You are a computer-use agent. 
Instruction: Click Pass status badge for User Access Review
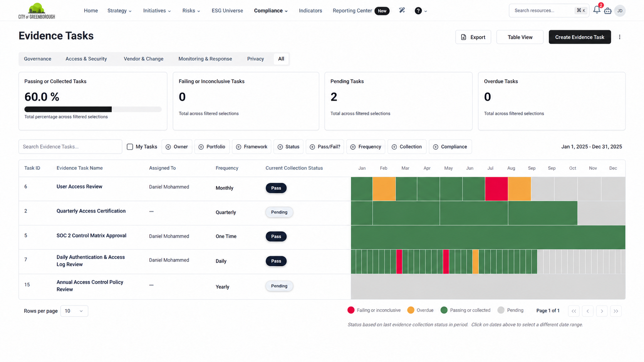pyautogui.click(x=276, y=188)
